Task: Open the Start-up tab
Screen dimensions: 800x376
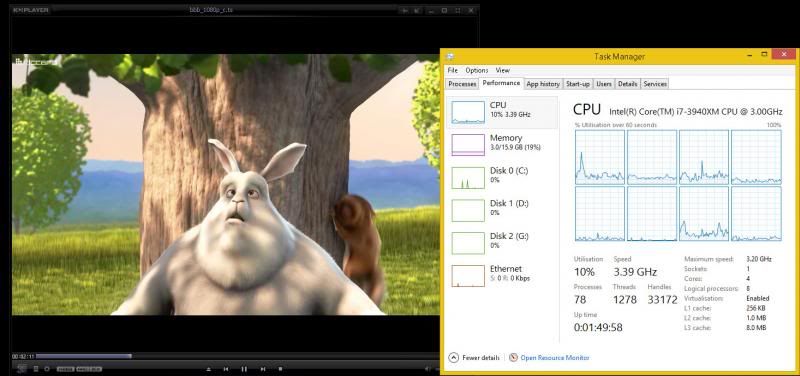Action: (578, 84)
